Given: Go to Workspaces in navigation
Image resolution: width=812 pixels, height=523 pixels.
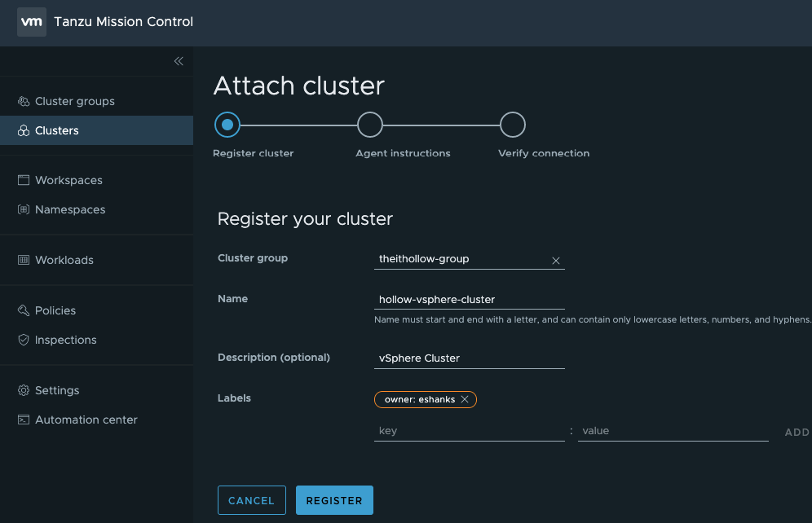Looking at the screenshot, I should tap(68, 180).
